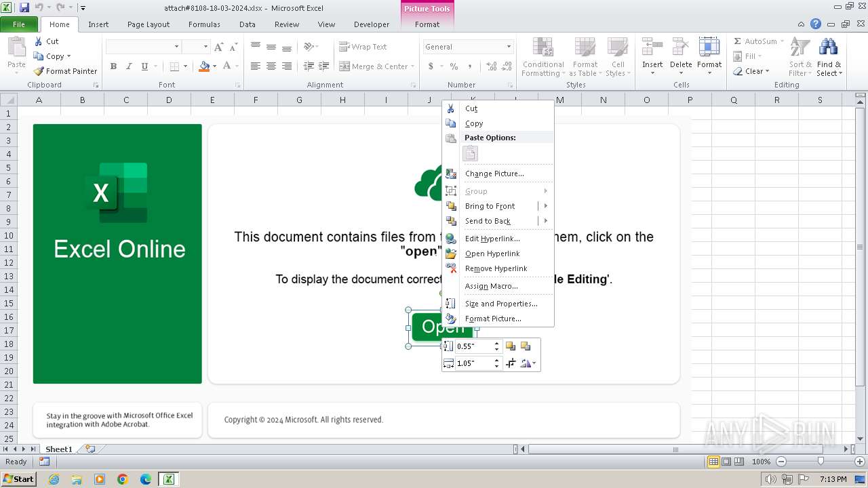The height and width of the screenshot is (488, 868).
Task: Click the Insert cells icon
Action: [652, 47]
